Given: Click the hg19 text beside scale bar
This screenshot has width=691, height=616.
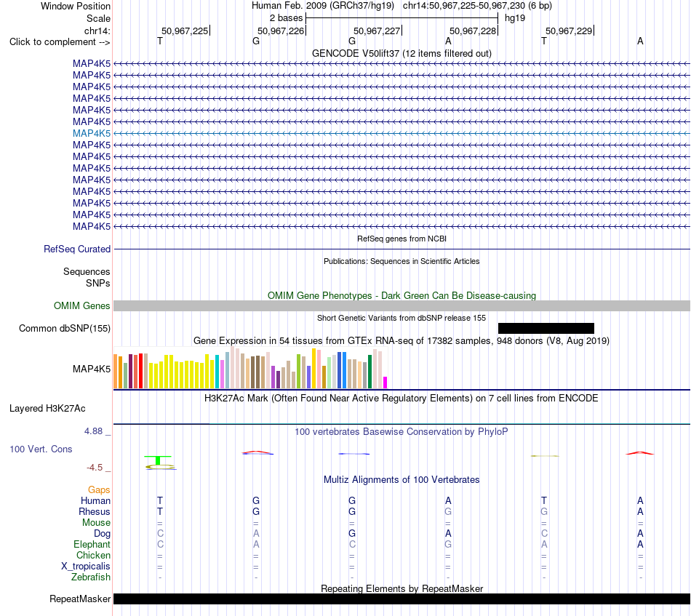Looking at the screenshot, I should click(515, 18).
